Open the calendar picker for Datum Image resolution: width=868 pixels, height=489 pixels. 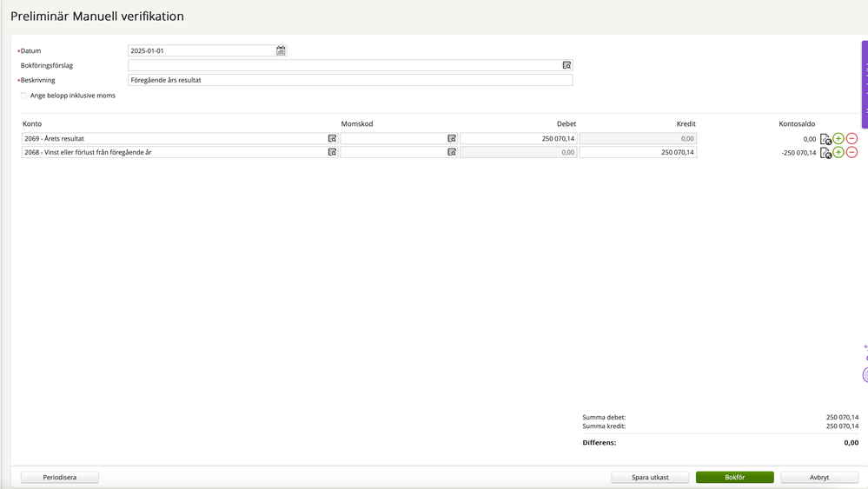point(281,50)
